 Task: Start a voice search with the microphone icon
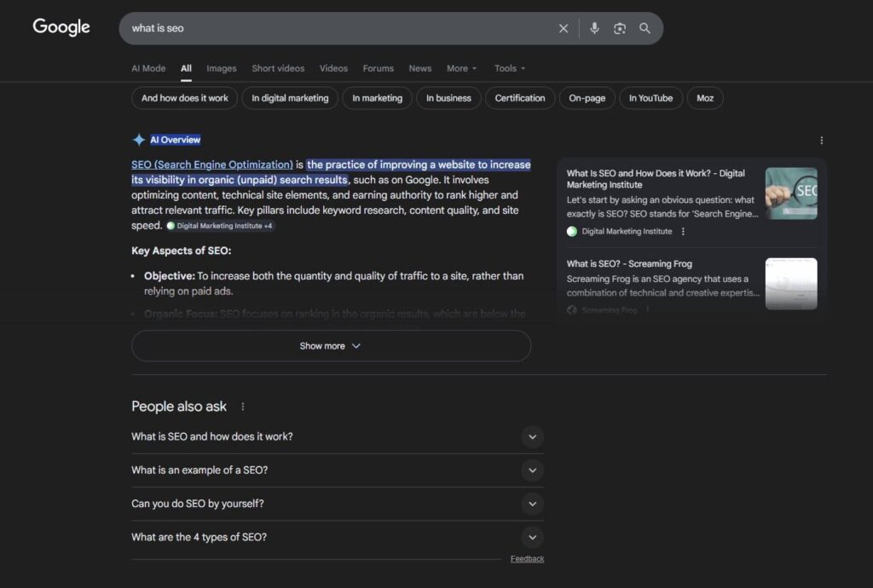(594, 28)
